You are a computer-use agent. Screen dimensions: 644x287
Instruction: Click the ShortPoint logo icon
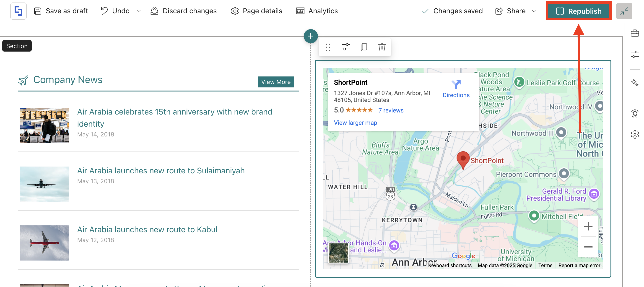click(x=18, y=11)
